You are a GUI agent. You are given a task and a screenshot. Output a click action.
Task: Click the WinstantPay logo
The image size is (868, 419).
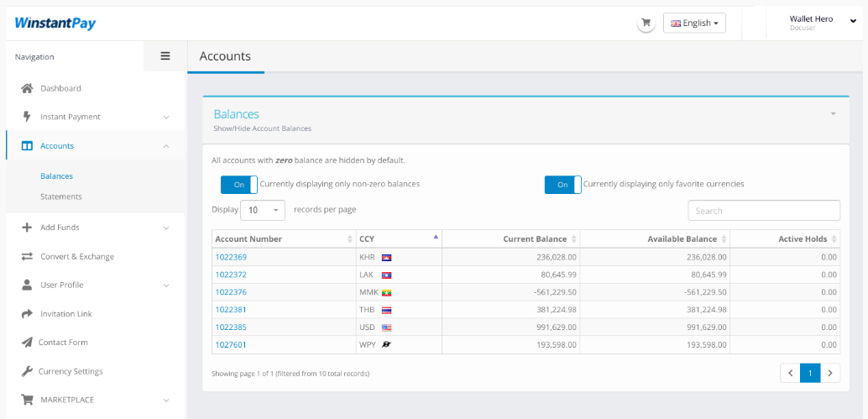tap(55, 24)
